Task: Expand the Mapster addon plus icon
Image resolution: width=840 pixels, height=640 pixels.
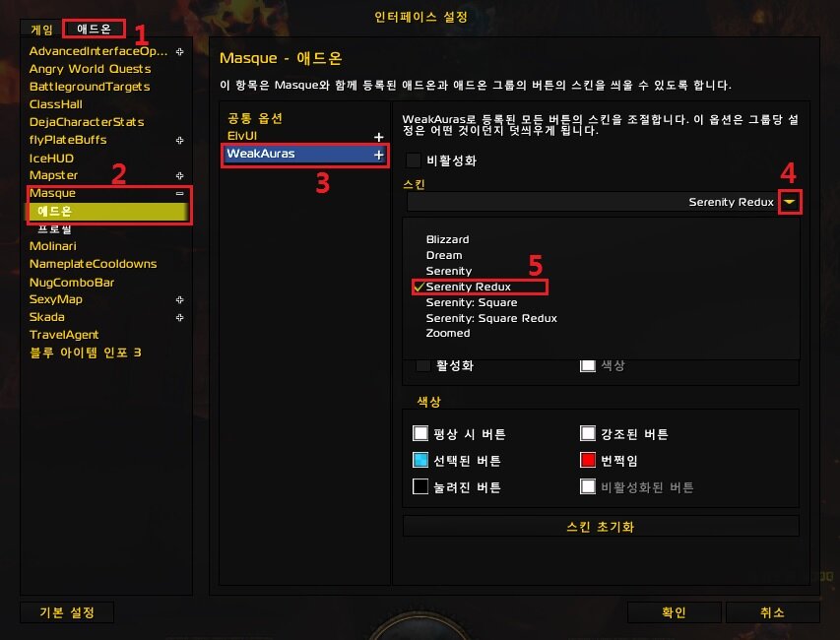Action: (x=180, y=175)
